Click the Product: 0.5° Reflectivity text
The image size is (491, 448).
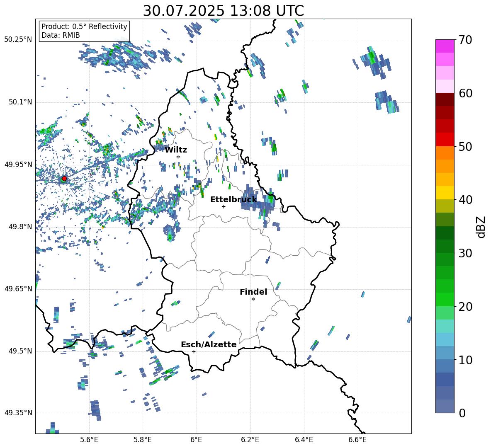(84, 26)
